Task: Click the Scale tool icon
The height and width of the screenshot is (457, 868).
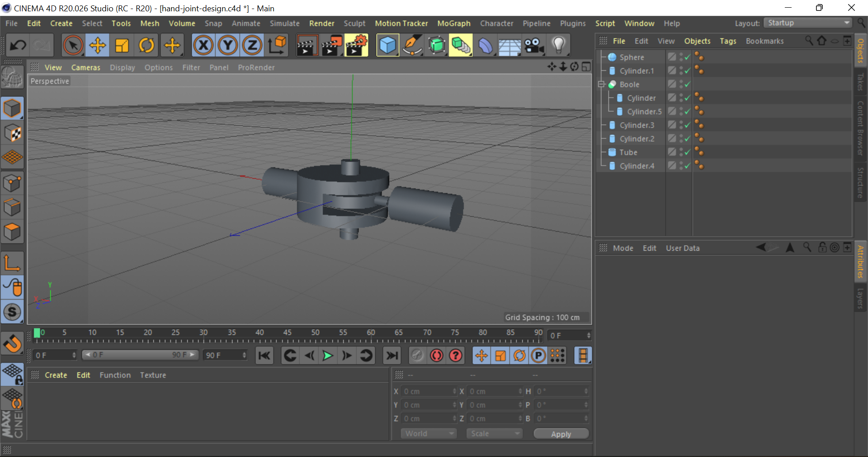Action: pyautogui.click(x=122, y=45)
